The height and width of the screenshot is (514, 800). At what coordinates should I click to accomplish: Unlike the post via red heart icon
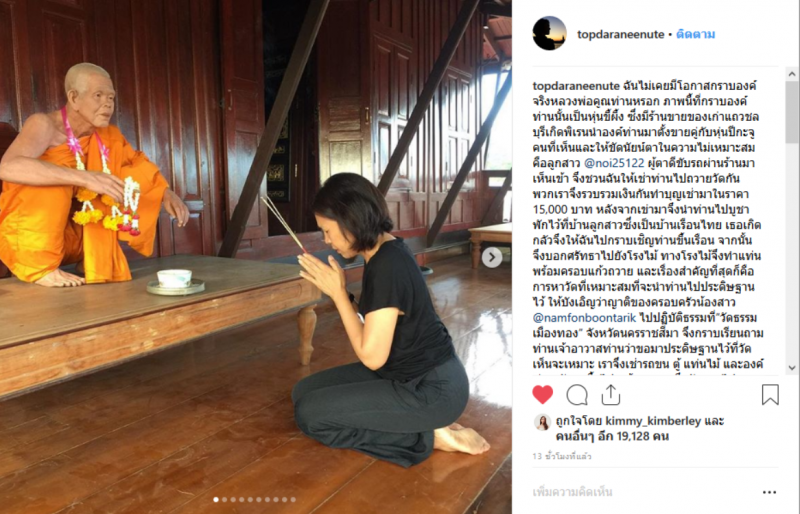pyautogui.click(x=542, y=395)
